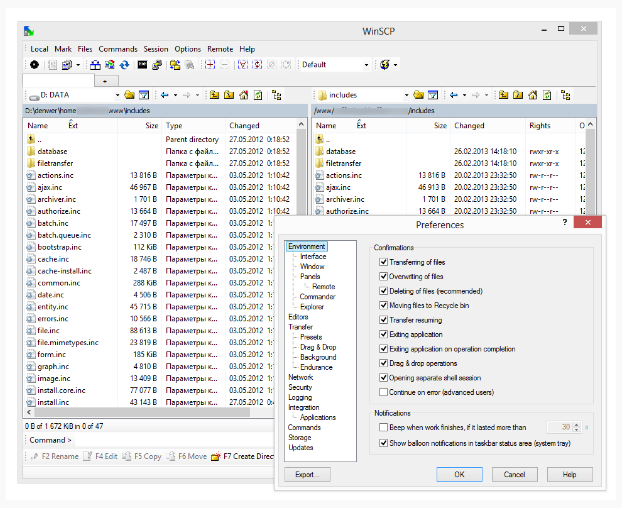Toggle the remote panel directory tree icon
This screenshot has height=510, width=625.
[566, 95]
